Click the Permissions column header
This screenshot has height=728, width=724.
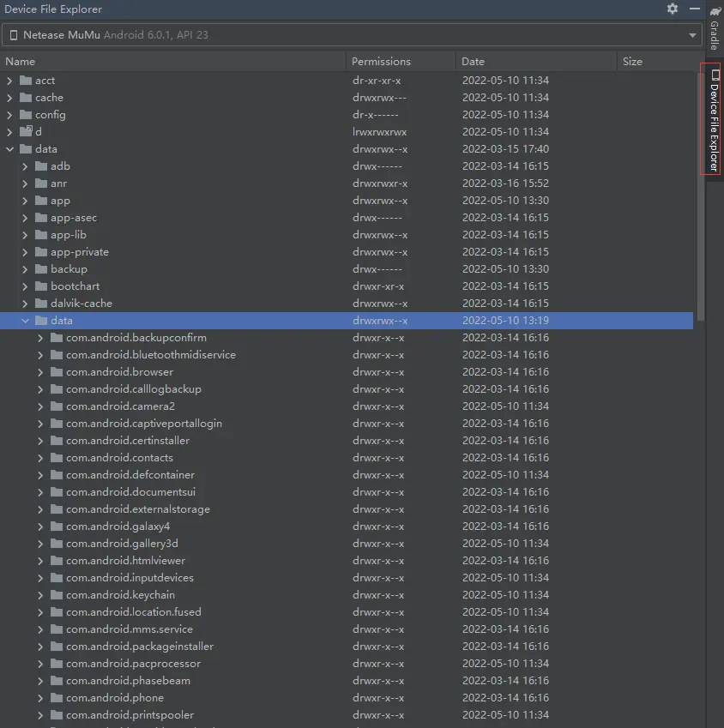pyautogui.click(x=381, y=62)
